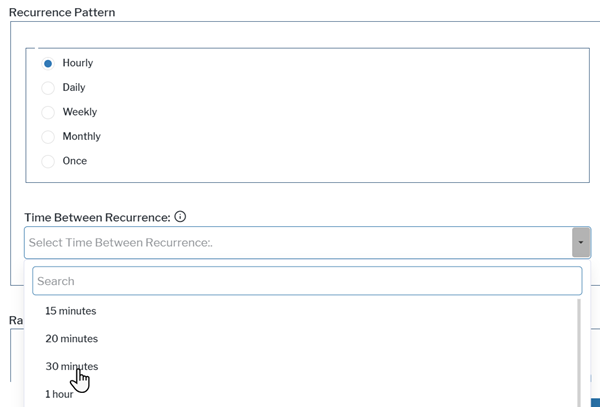Screen dimensions: 600x408
Task: Click the Hourly label text
Action: click(x=78, y=63)
